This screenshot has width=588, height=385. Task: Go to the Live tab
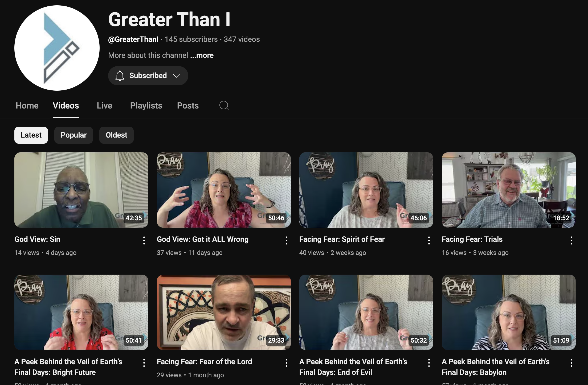(104, 106)
